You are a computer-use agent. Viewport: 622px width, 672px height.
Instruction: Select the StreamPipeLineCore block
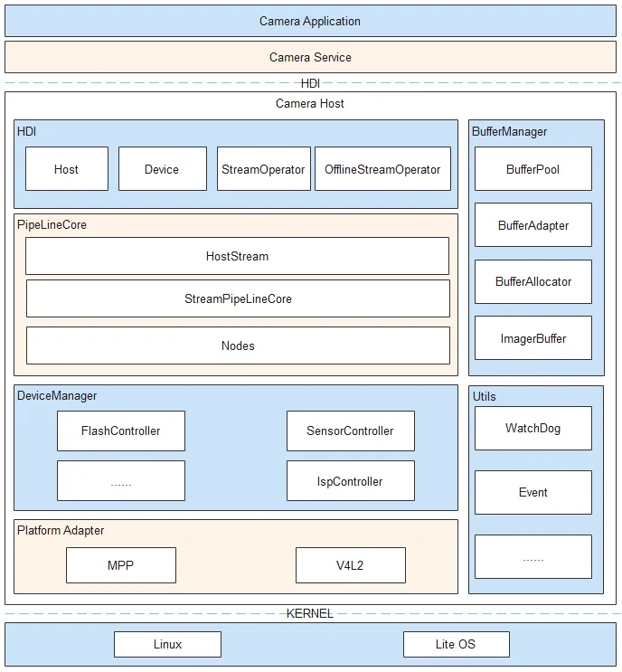coord(238,298)
